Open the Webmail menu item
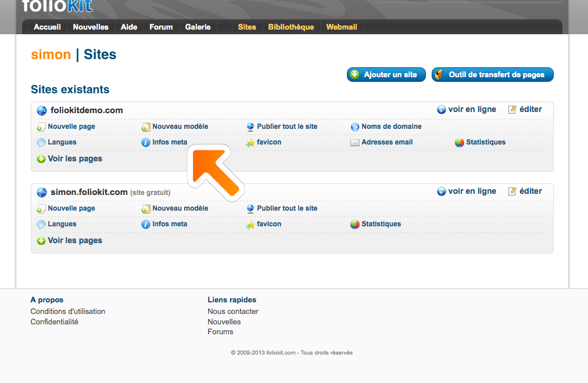This screenshot has height=383, width=588. [x=341, y=27]
